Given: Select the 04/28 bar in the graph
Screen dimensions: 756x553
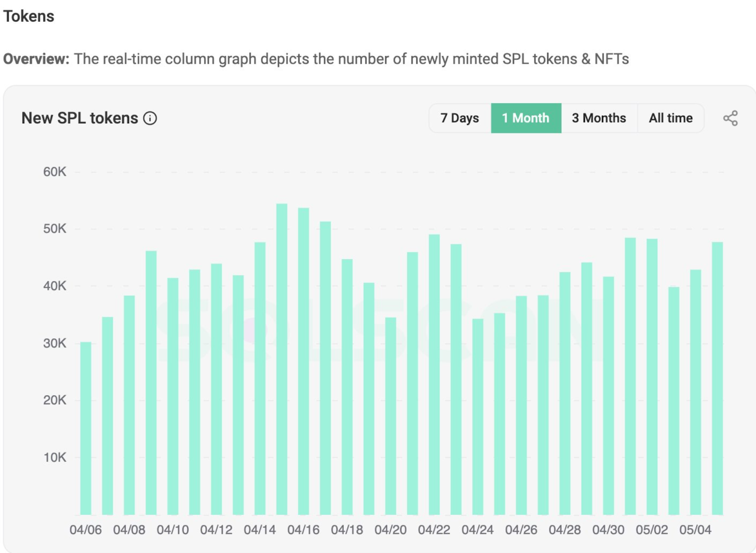Looking at the screenshot, I should point(565,393).
